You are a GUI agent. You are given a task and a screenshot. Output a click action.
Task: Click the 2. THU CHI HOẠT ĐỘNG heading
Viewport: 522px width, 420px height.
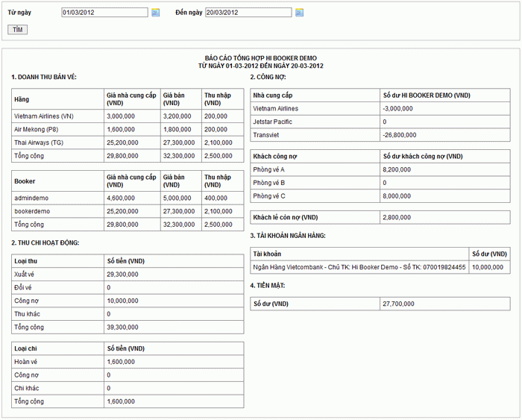point(45,242)
